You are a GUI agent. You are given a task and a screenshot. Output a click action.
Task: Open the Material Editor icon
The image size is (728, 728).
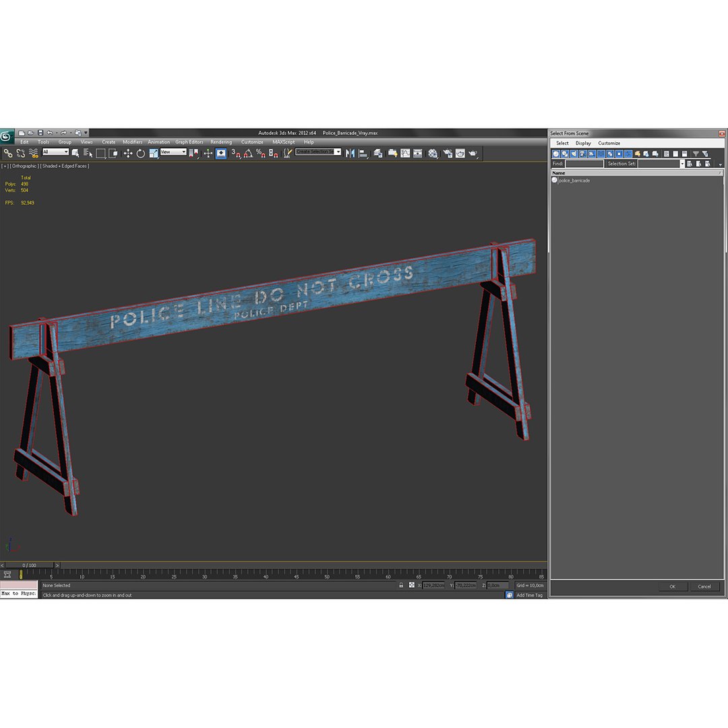[x=433, y=153]
